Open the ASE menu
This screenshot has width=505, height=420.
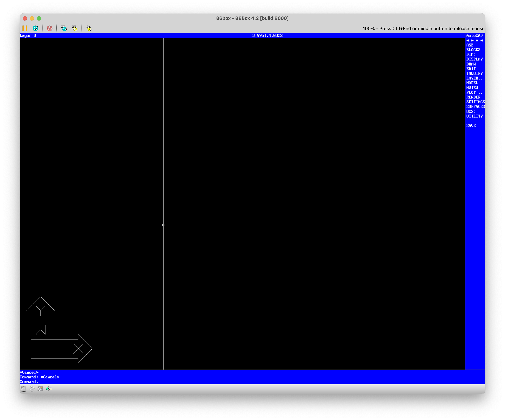[x=470, y=45]
